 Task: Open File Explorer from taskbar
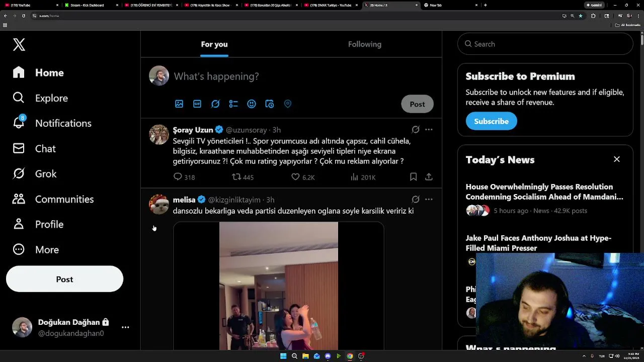tap(305, 356)
